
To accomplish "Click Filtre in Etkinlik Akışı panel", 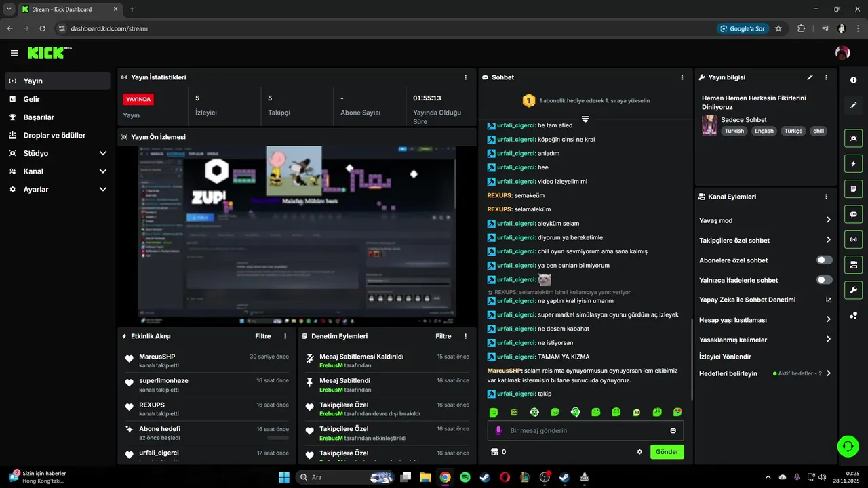I will pyautogui.click(x=262, y=336).
